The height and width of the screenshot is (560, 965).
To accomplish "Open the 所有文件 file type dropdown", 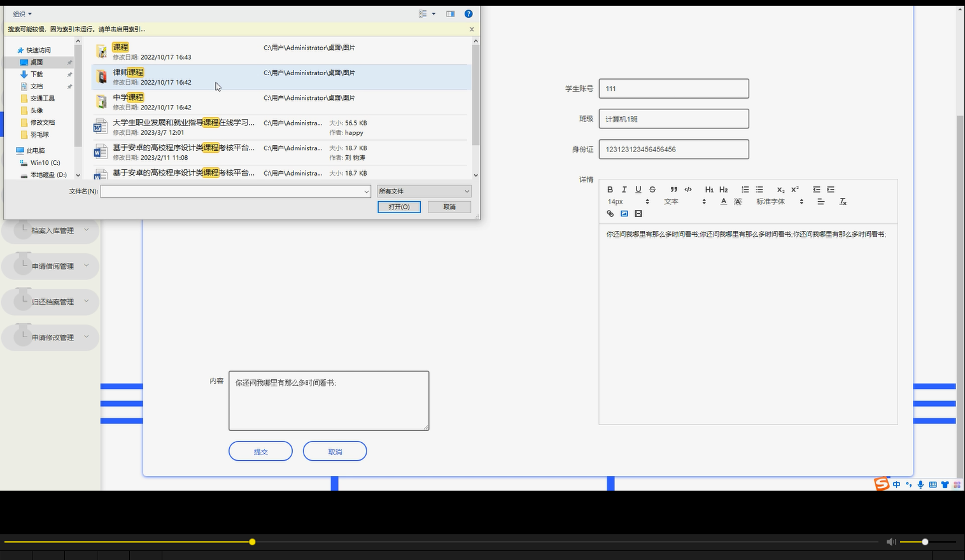I will (424, 191).
